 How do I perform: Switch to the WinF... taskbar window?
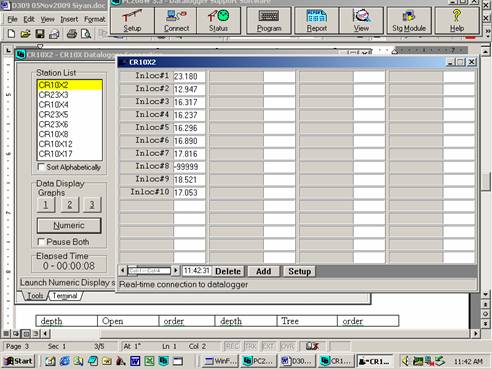(x=221, y=361)
